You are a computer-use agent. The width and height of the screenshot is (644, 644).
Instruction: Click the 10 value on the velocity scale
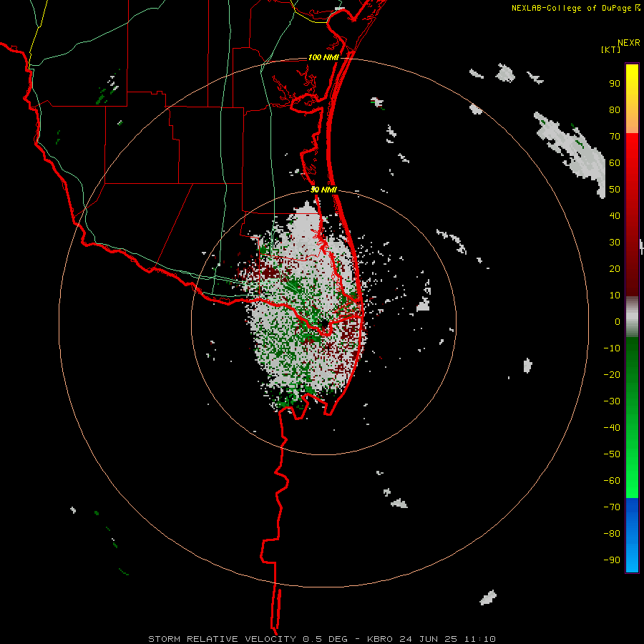[x=615, y=296]
